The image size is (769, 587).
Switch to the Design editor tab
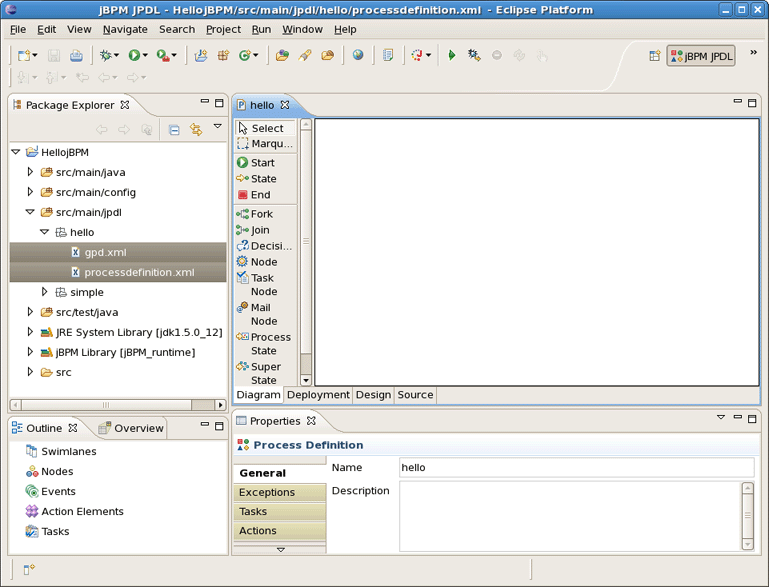373,395
